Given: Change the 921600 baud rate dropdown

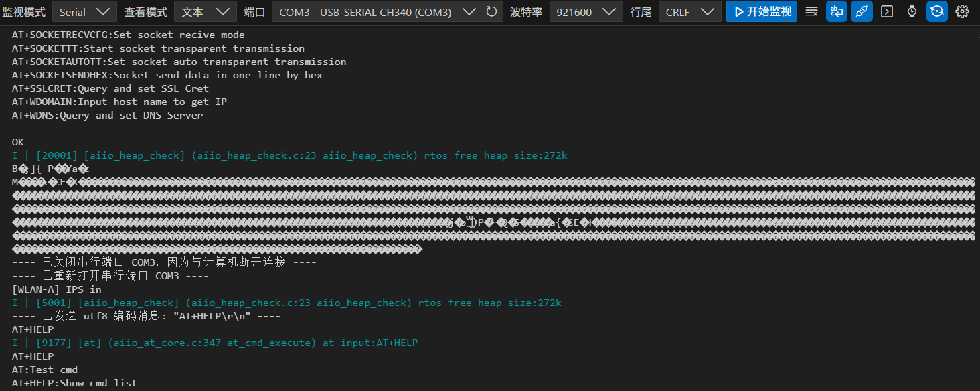Looking at the screenshot, I should (x=585, y=11).
